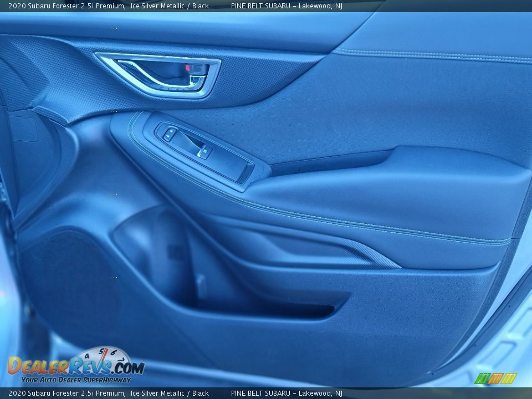This screenshot has height=399, width=532.
Task: Click the striped green-orange-yellow logo
Action: tap(495, 378)
